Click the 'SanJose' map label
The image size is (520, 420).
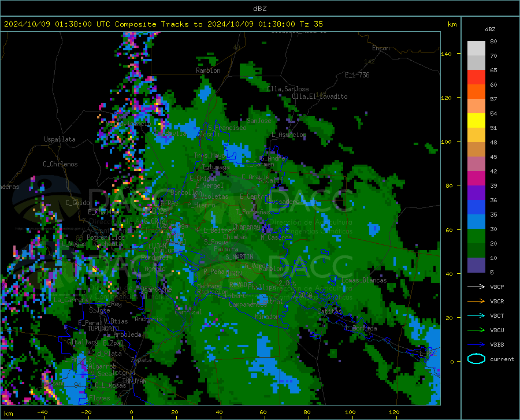pos(259,121)
